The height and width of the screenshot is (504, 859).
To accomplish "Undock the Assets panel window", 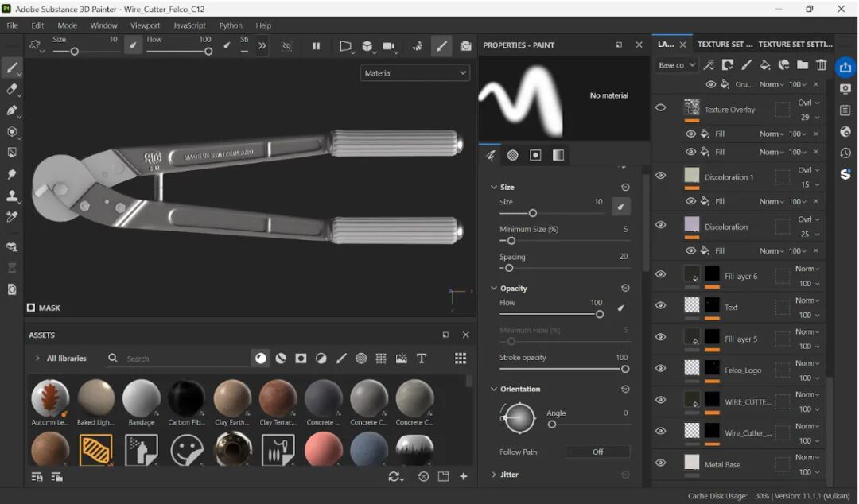I will (445, 335).
